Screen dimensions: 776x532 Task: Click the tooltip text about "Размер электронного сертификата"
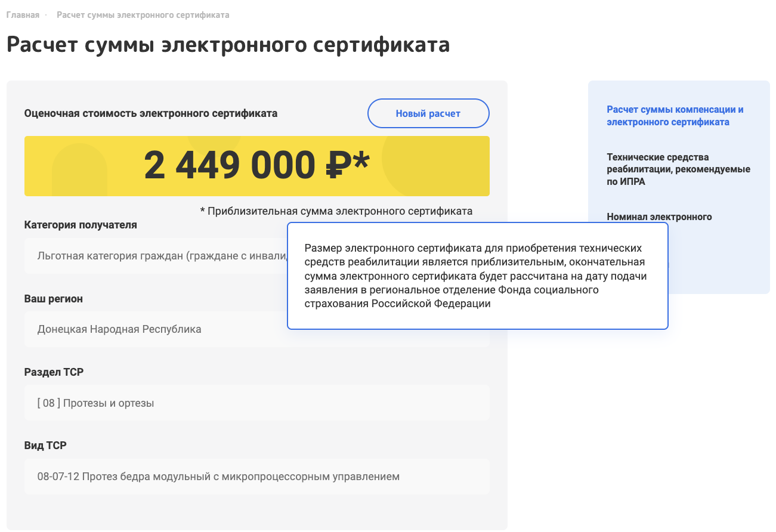(475, 276)
